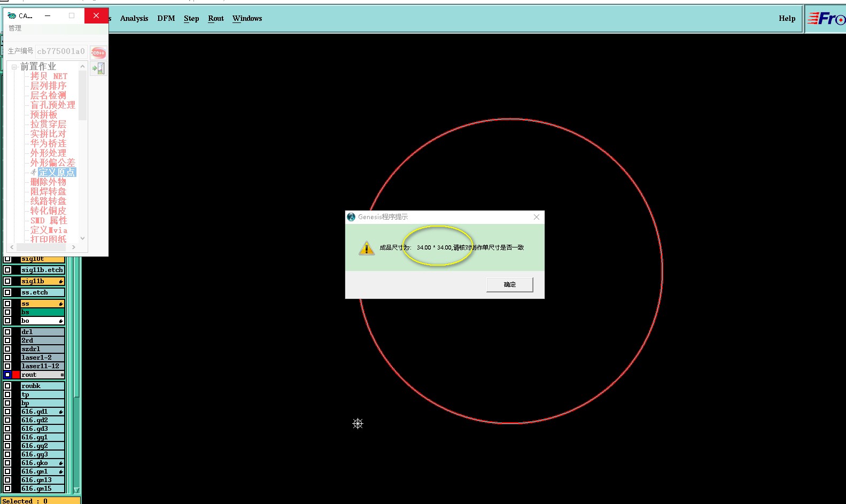Select the 外形偏公差 tree item
Screen dimensions: 846x504
coord(53,162)
